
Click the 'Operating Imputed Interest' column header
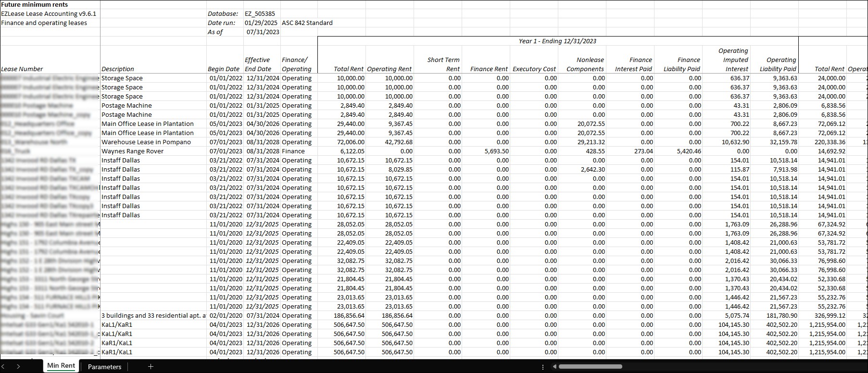click(733, 60)
